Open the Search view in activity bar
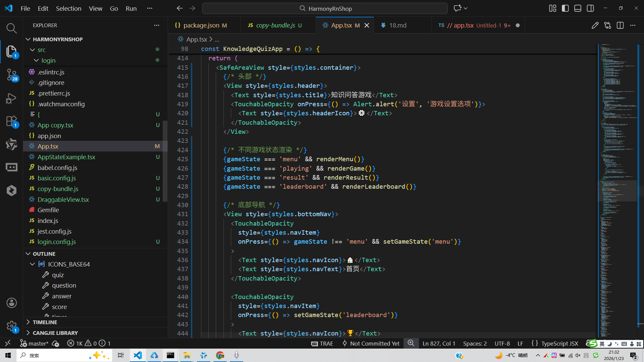644x362 pixels. pyautogui.click(x=11, y=28)
